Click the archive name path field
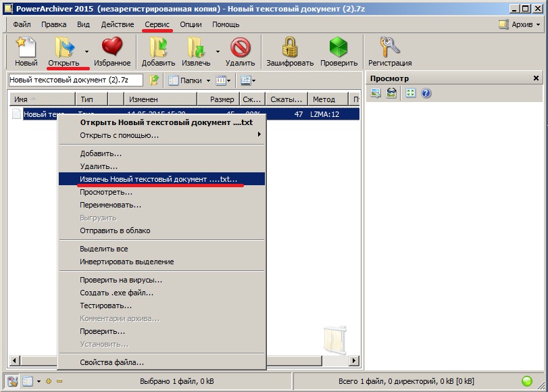This screenshot has height=392, width=548. [76, 80]
